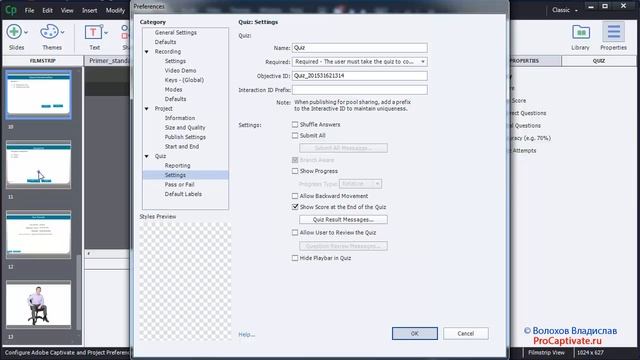The height and width of the screenshot is (360, 640).
Task: Select General Settings category
Action: pos(176,33)
